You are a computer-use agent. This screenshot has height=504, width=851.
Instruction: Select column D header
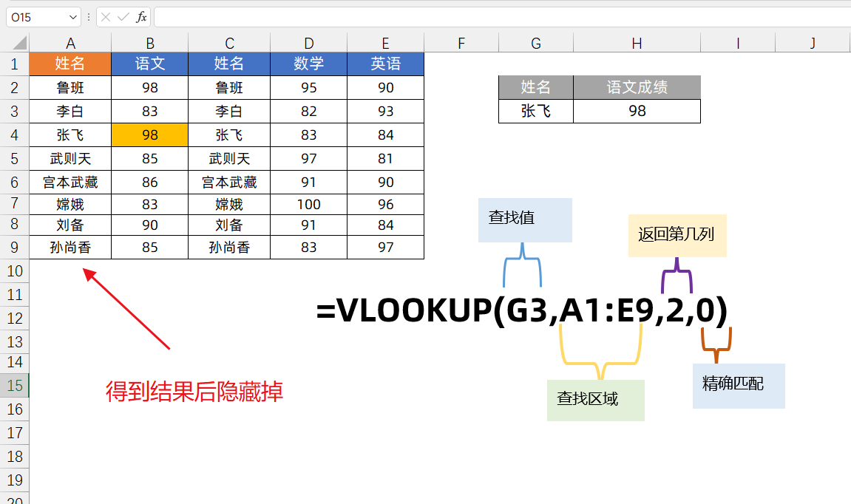pyautogui.click(x=308, y=43)
